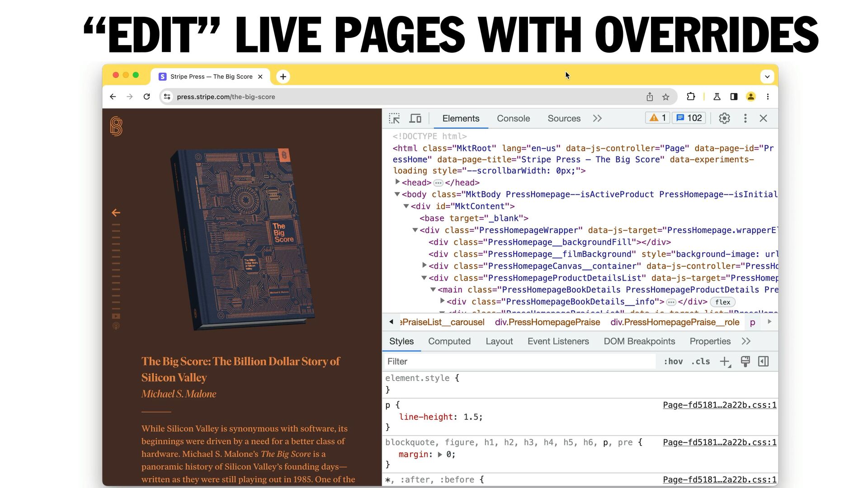Open the Extensions puzzle icon

pyautogui.click(x=690, y=96)
